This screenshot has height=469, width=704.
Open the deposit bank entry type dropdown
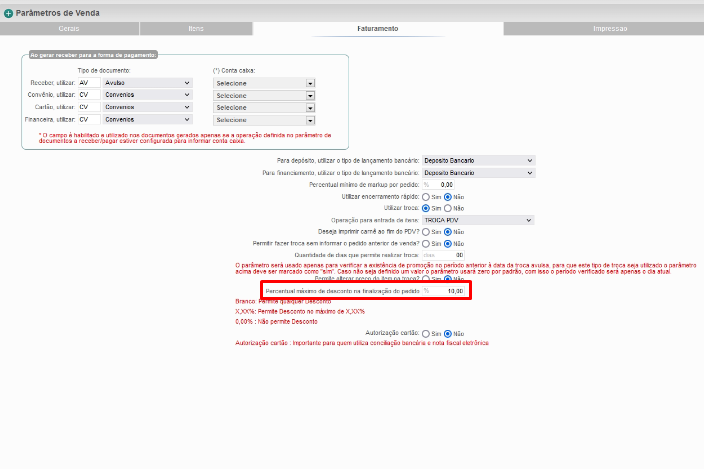(x=478, y=160)
